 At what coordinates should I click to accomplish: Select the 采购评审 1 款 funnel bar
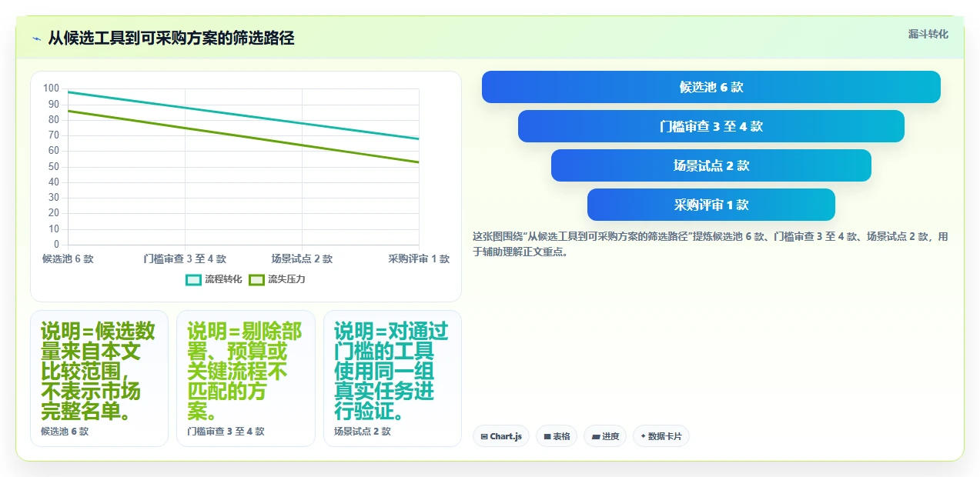tap(711, 205)
